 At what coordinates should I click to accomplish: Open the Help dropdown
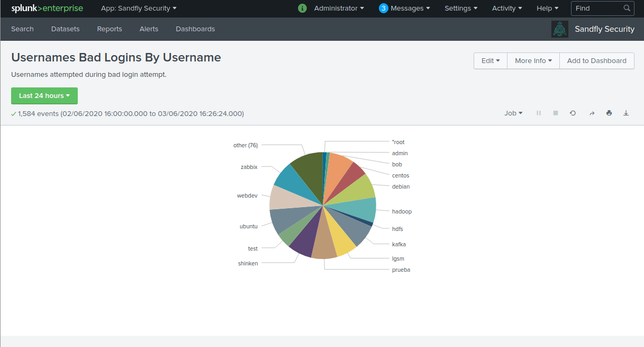(x=547, y=8)
